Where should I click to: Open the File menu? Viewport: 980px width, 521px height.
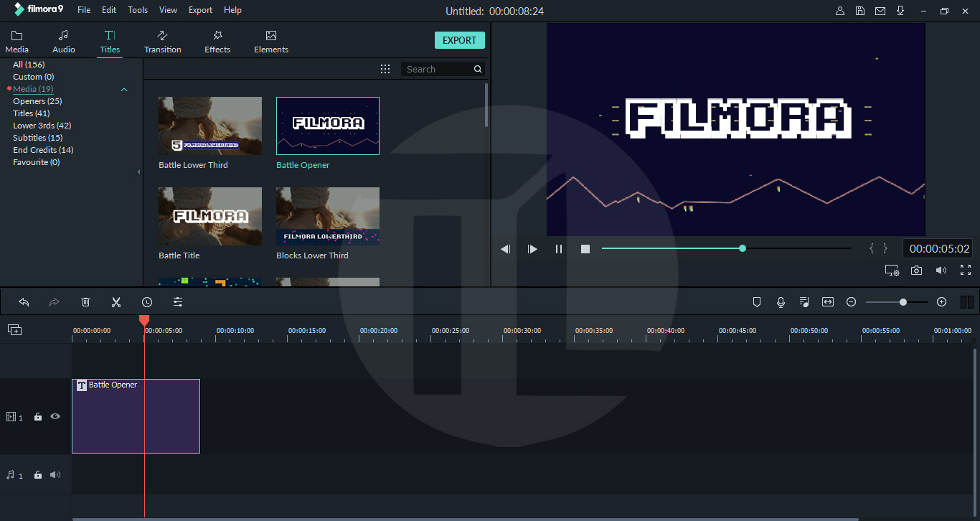84,10
